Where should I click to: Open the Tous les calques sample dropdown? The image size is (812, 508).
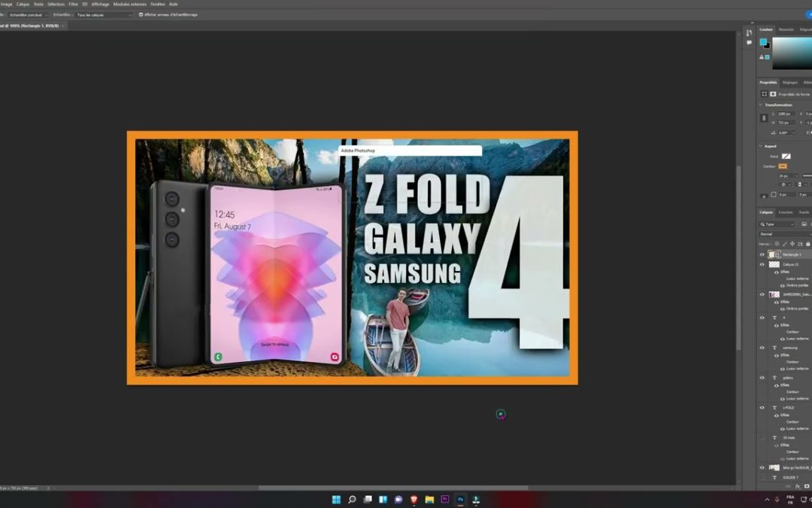coord(104,15)
